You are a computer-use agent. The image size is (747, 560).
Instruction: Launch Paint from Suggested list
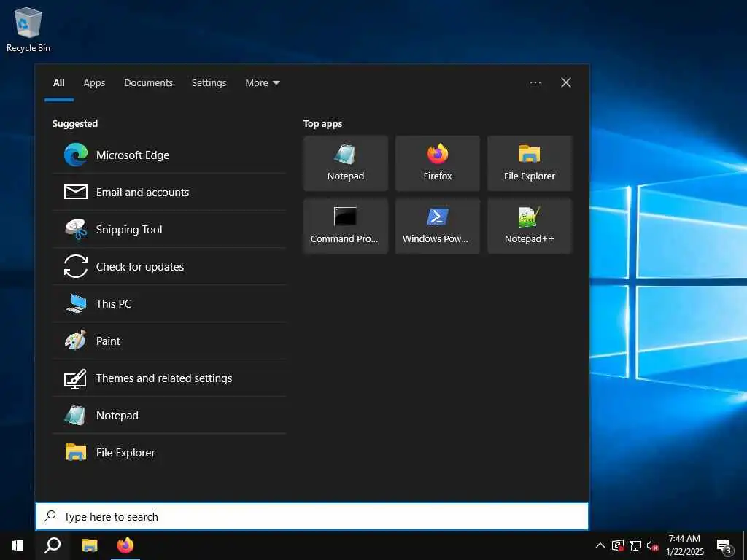coord(169,341)
